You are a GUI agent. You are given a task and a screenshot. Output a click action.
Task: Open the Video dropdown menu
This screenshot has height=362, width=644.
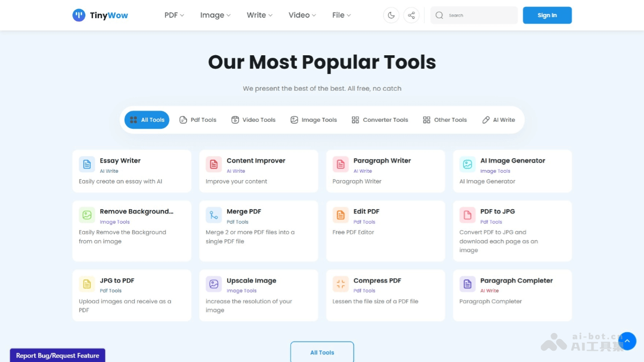(302, 15)
